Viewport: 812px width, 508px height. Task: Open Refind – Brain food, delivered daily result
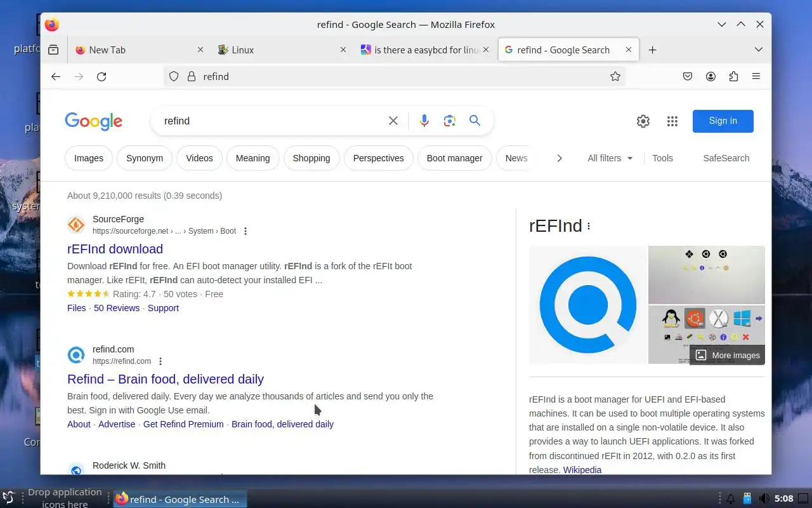pos(166,379)
